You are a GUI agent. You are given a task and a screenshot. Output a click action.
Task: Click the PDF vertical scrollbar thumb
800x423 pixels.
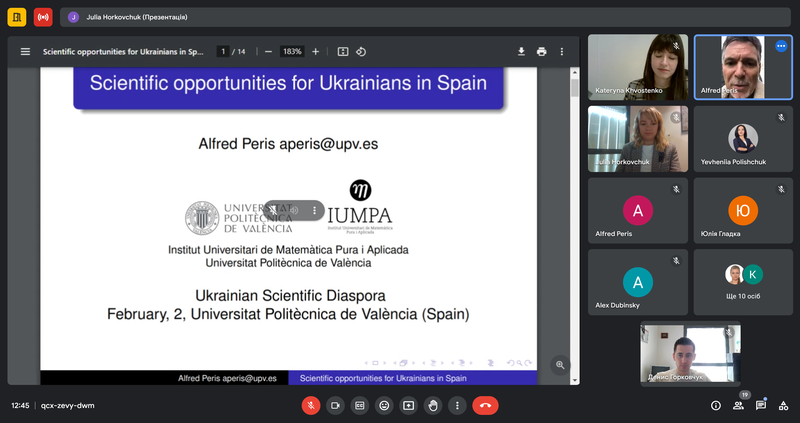tap(574, 88)
